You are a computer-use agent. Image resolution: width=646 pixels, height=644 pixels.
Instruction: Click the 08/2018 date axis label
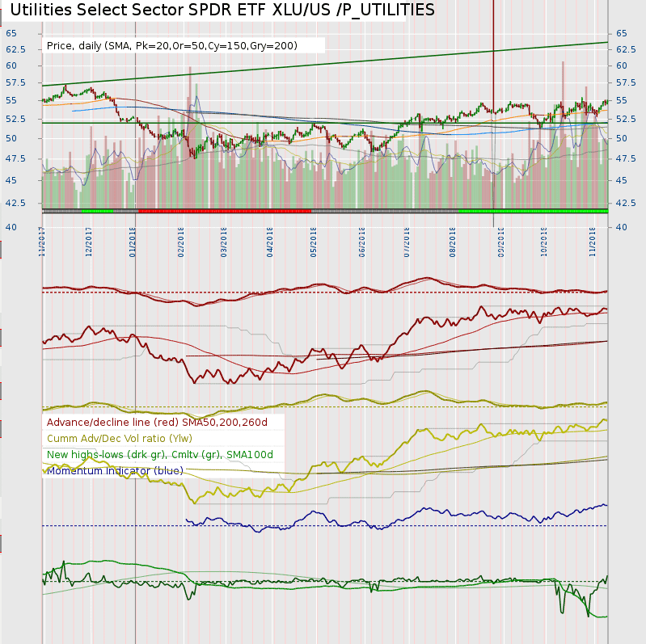click(453, 242)
